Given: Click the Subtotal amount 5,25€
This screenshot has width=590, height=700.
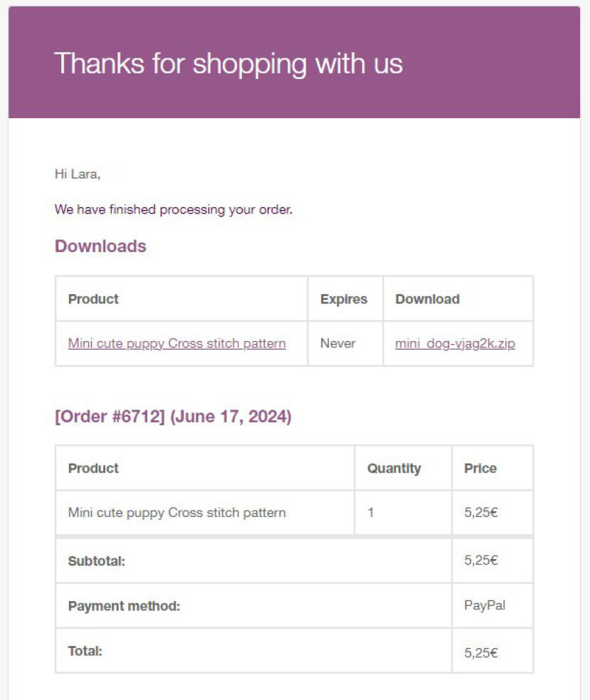Looking at the screenshot, I should pos(480,560).
